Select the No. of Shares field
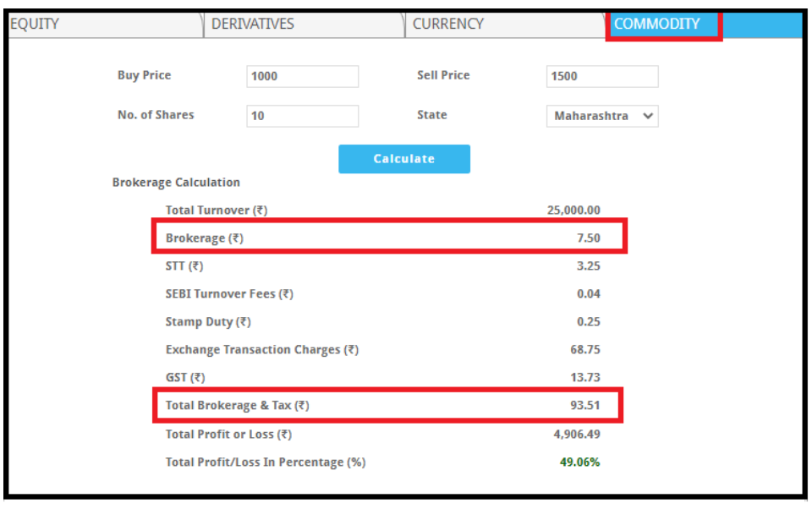The width and height of the screenshot is (812, 509). [302, 116]
